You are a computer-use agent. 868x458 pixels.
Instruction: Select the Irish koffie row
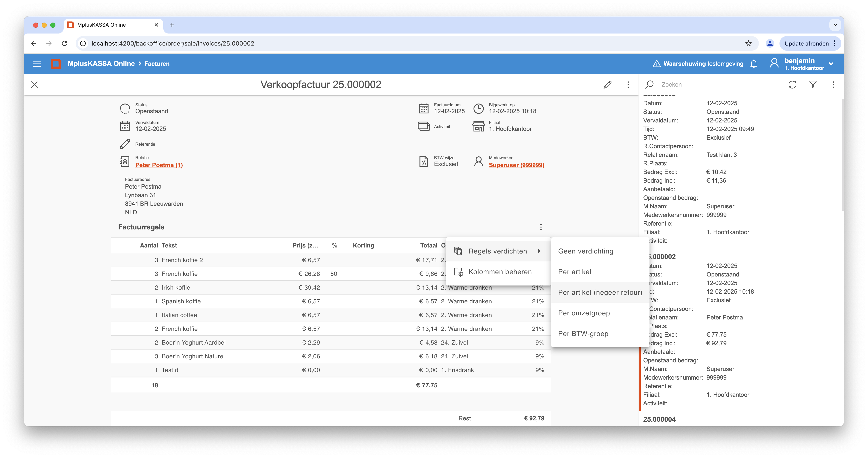[331, 288]
